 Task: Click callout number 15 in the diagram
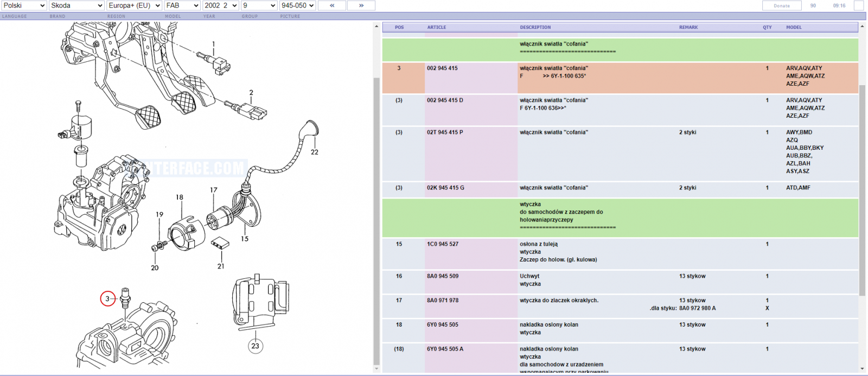[245, 239]
